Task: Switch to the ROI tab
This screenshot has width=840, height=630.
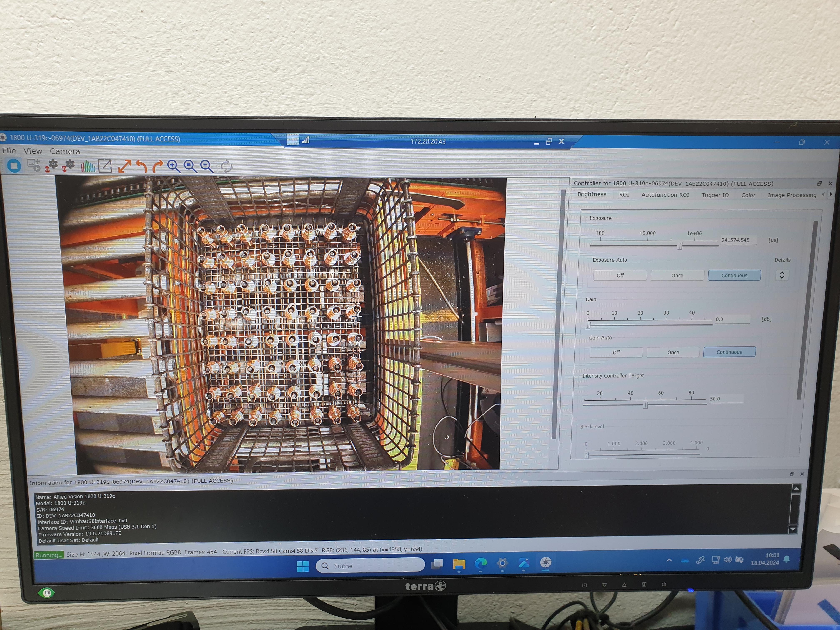Action: tap(624, 194)
